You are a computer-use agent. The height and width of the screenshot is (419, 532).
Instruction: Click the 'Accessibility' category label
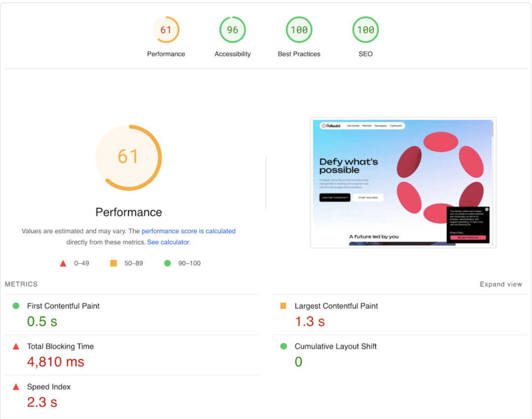click(x=233, y=54)
